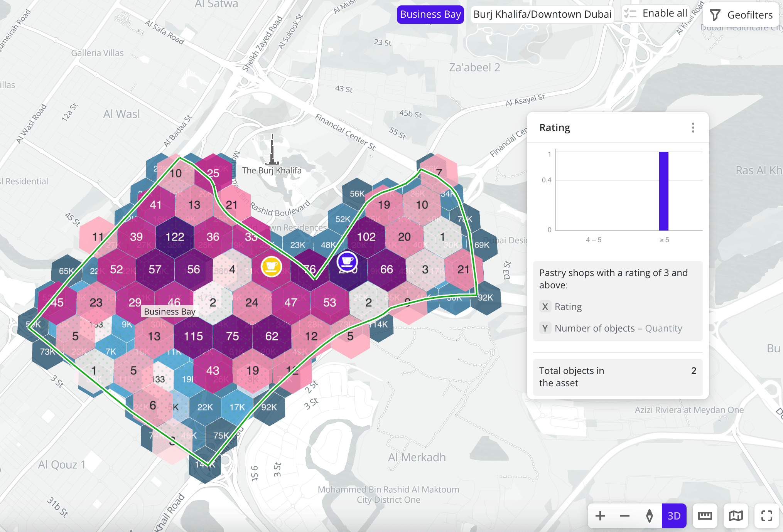This screenshot has height=532, width=783.
Task: Click the zoom out minus button
Action: click(x=625, y=516)
